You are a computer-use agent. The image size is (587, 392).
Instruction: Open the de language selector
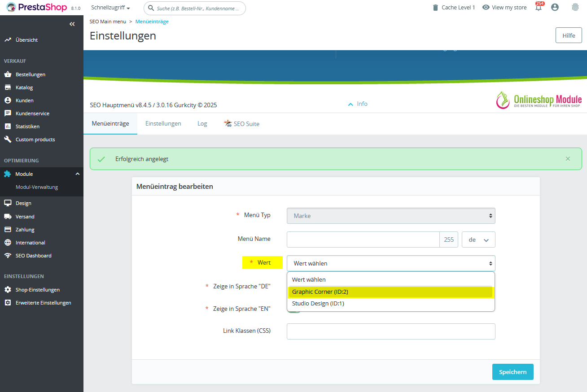click(x=478, y=240)
